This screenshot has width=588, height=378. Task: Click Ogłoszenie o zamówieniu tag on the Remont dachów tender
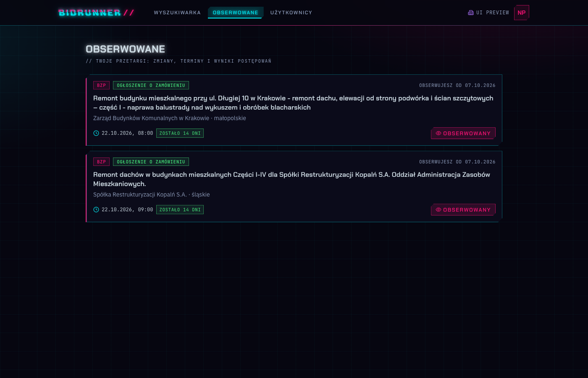coord(151,162)
